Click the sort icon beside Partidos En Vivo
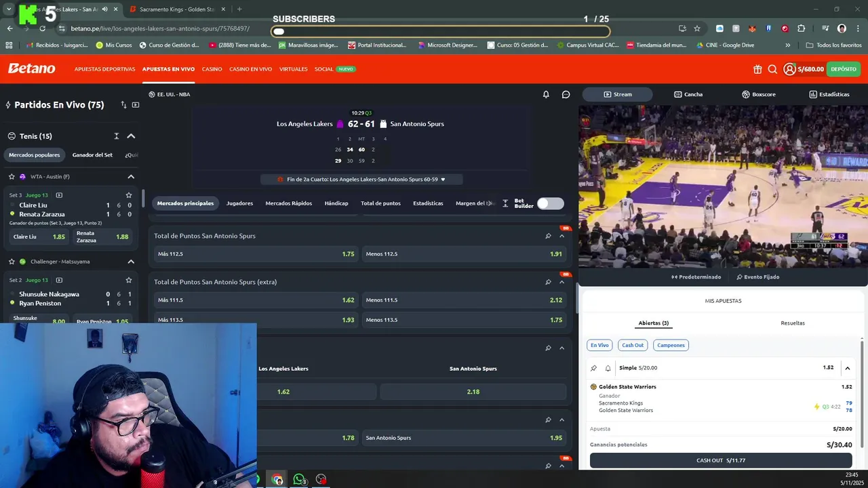The image size is (868, 488). coord(123,105)
